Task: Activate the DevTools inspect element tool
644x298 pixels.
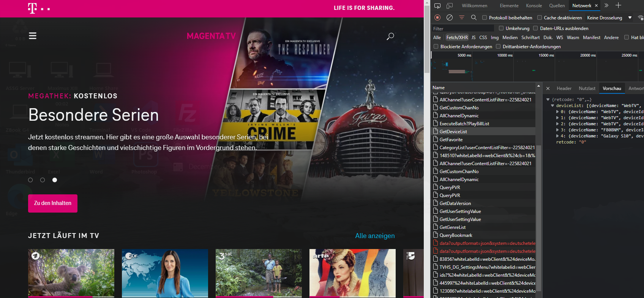Action: 437,6
